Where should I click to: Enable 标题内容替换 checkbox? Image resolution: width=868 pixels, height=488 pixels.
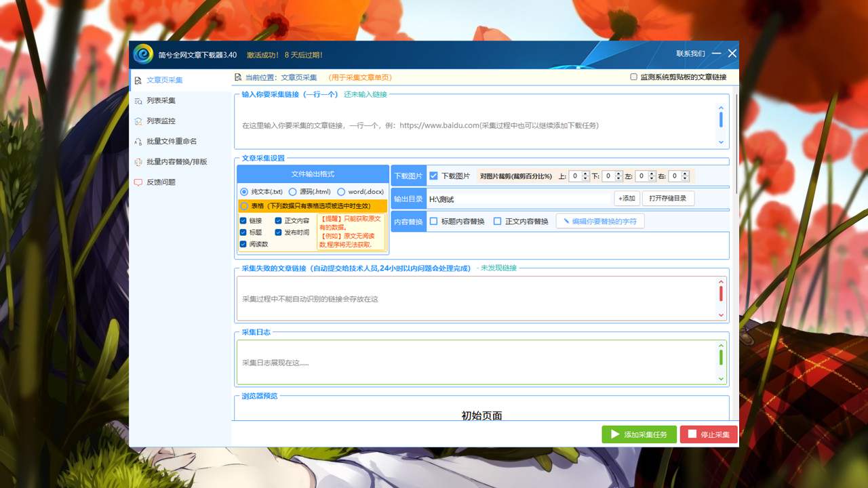click(x=434, y=221)
